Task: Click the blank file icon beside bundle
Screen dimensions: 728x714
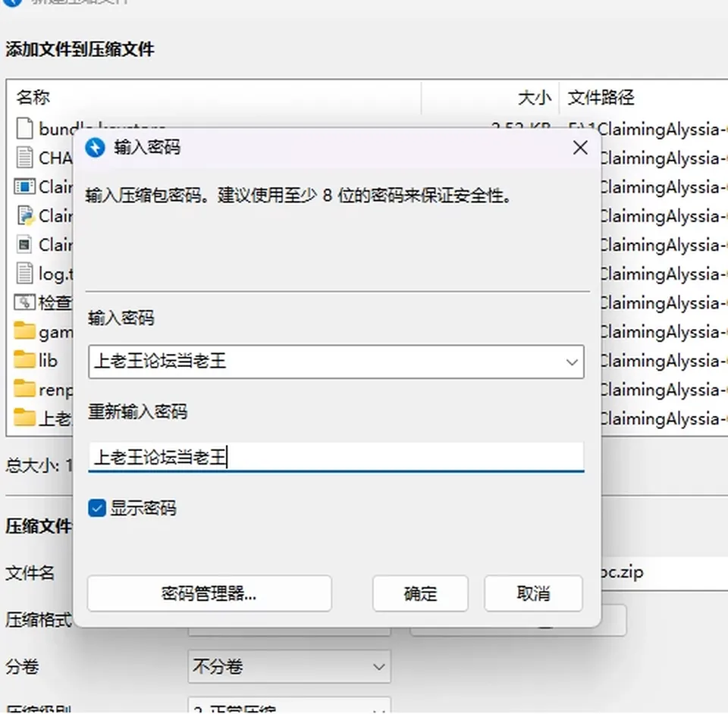Action: click(x=24, y=129)
